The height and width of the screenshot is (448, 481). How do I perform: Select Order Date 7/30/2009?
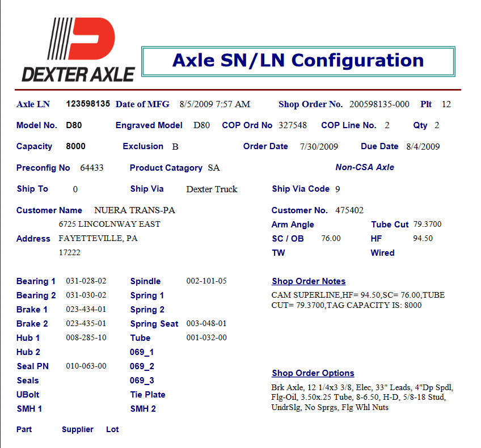tap(319, 146)
